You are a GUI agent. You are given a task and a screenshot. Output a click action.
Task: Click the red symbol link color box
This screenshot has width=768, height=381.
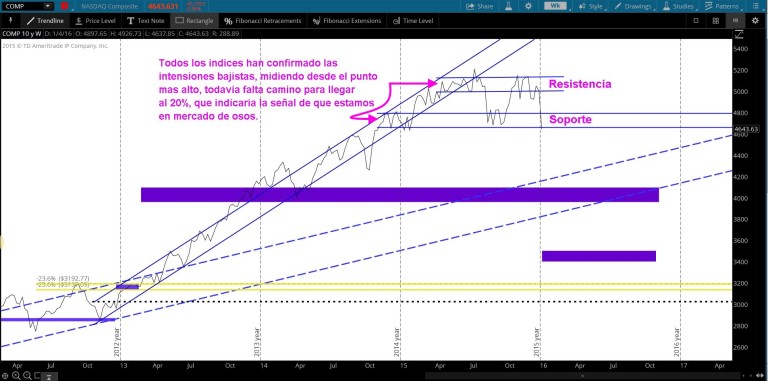click(x=64, y=6)
